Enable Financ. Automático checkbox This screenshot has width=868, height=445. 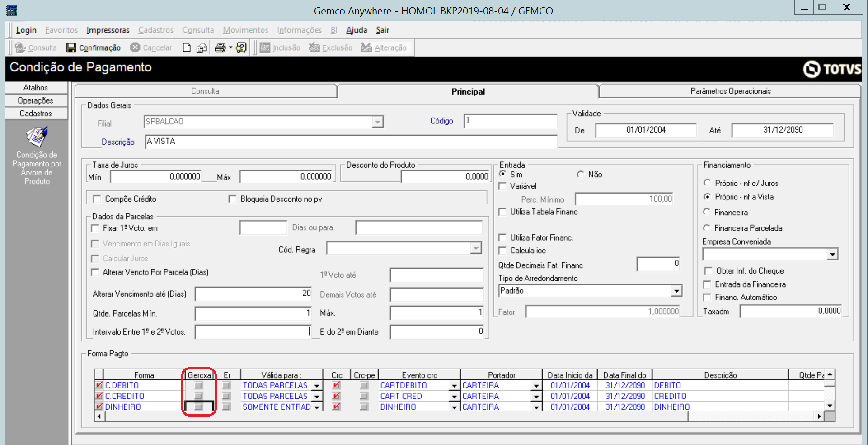708,297
